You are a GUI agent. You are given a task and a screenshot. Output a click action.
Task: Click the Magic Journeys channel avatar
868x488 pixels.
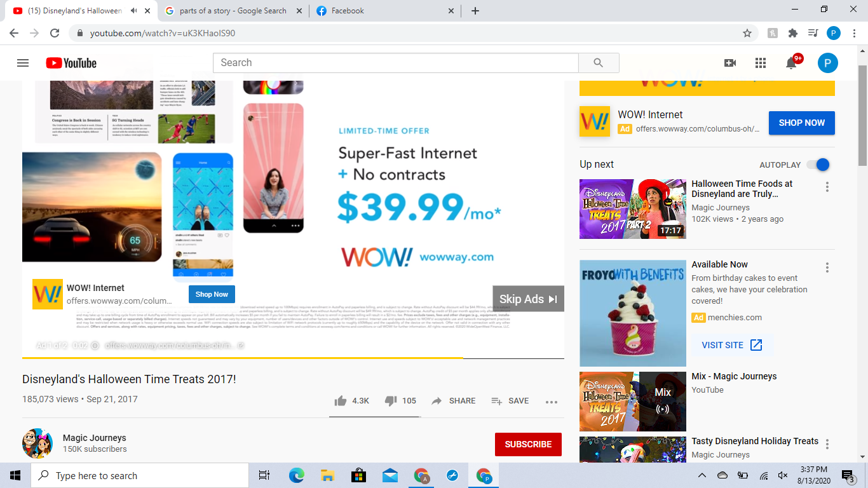37,444
